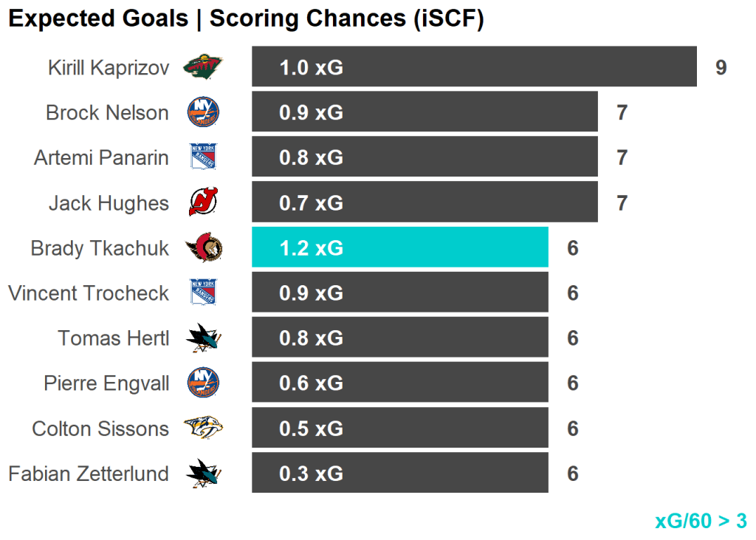Screen dimensions: 756x540
Task: Click Kirill Kaprizov's 1.0 xG bar
Action: pyautogui.click(x=474, y=67)
